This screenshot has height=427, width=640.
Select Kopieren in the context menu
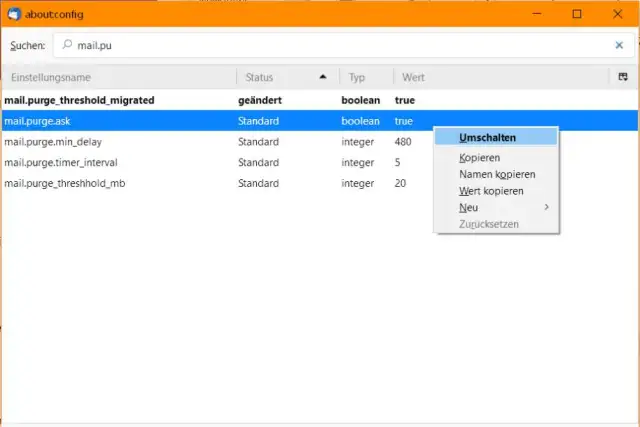point(479,158)
